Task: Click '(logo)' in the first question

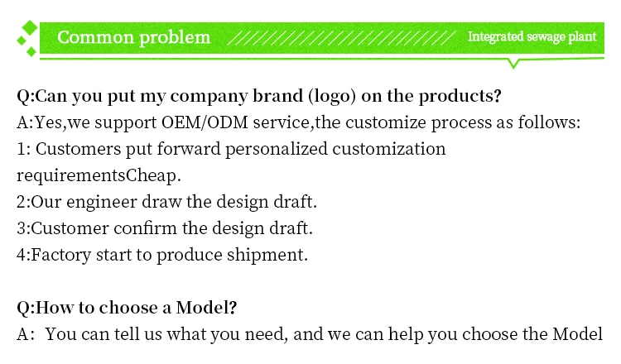Action: (332, 96)
